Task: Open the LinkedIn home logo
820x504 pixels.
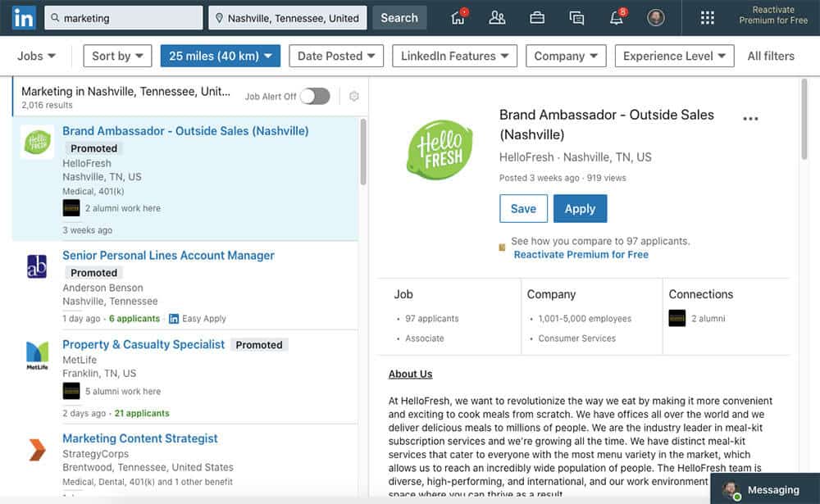Action: coord(24,18)
